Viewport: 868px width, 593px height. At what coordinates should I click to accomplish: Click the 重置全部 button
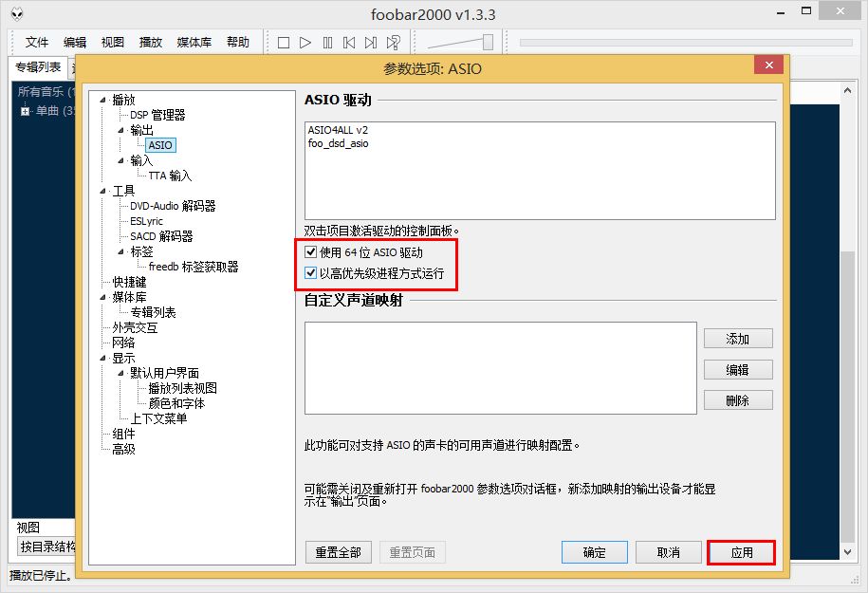click(339, 552)
